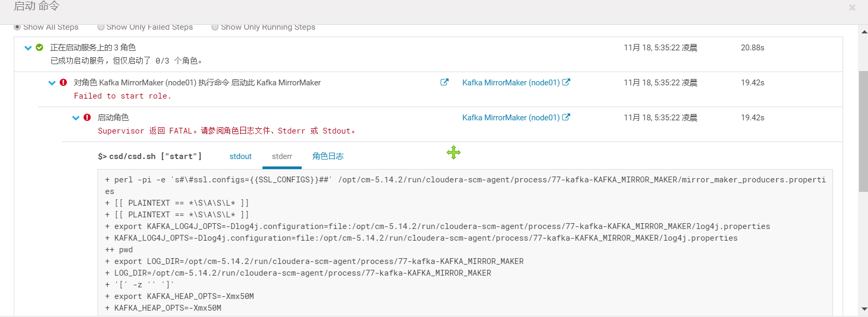Screen dimensions: 868x317
Task: Select the Show All Steps radio button
Action: click(17, 27)
